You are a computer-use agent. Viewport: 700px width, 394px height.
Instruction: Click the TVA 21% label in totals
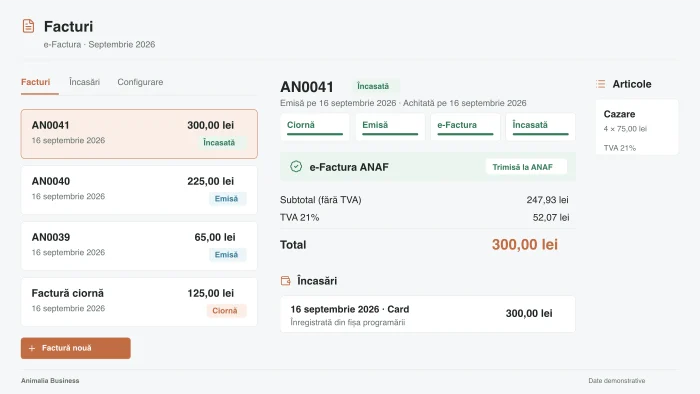click(x=300, y=218)
